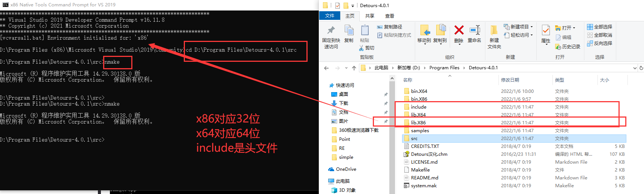
Task: Select the 360 browser downloads folder
Action: tap(355, 130)
